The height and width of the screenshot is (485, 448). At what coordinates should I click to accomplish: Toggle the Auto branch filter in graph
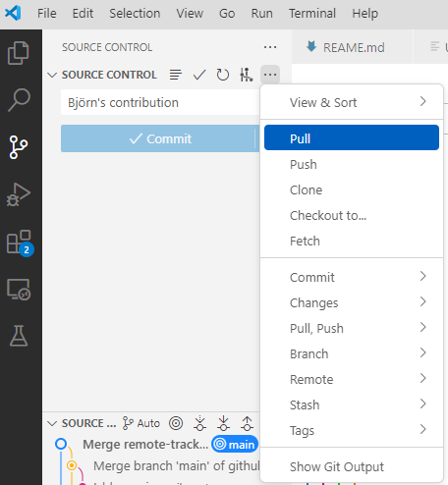(141, 423)
